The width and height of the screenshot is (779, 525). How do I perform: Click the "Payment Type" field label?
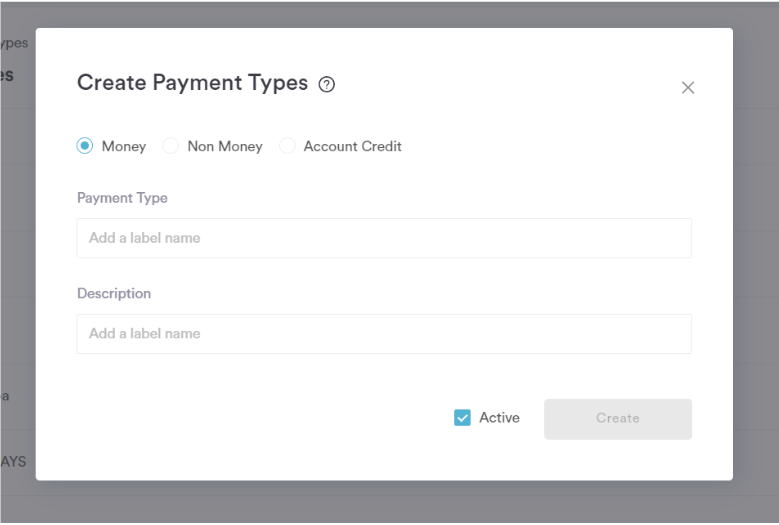pos(122,198)
